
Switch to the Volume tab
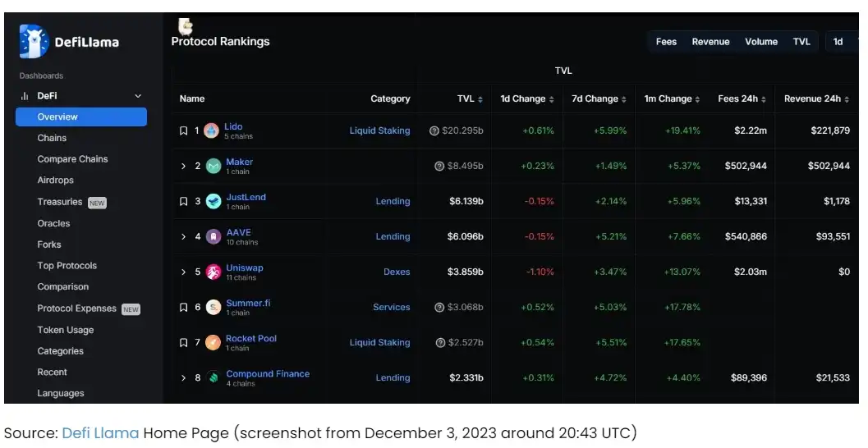click(761, 42)
